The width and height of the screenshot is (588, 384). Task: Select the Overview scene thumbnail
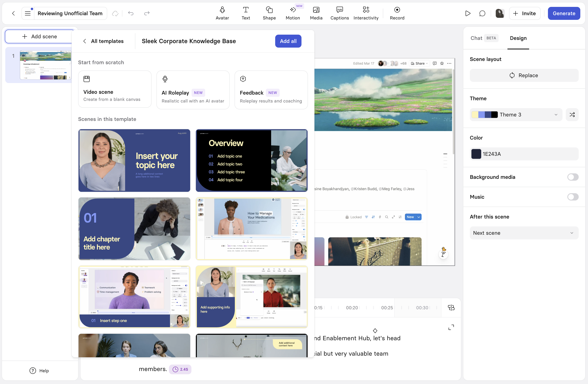(x=252, y=160)
